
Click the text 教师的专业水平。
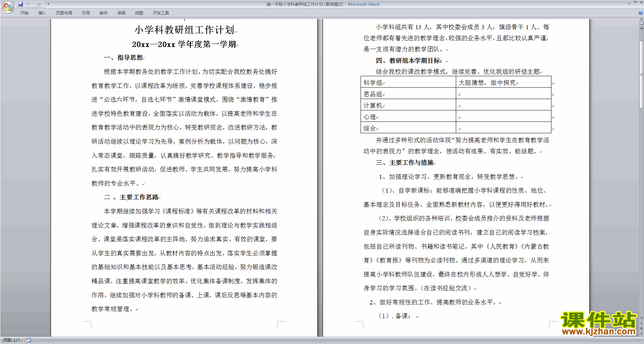(116, 184)
